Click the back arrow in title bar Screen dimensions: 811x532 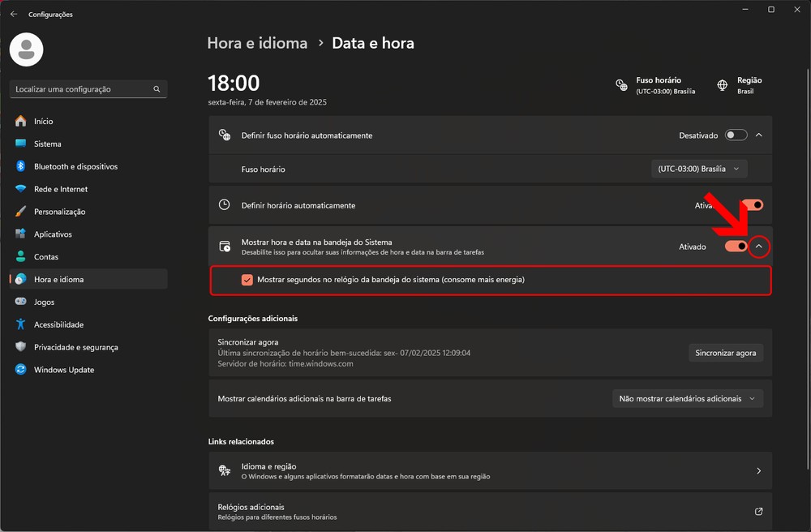coord(14,14)
